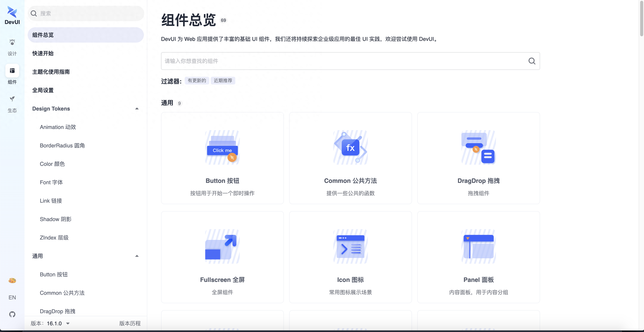Toggle the 有更新的 filter tag

pos(197,81)
